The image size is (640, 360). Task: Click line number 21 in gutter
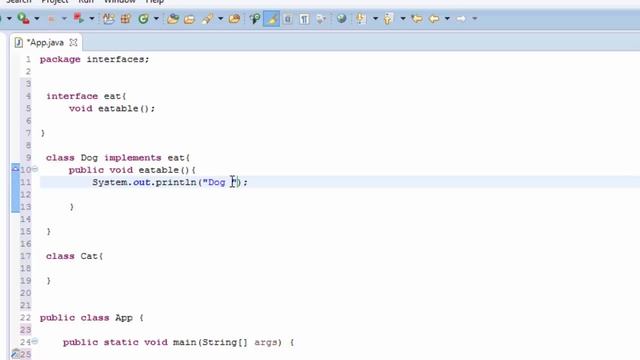coord(26,305)
